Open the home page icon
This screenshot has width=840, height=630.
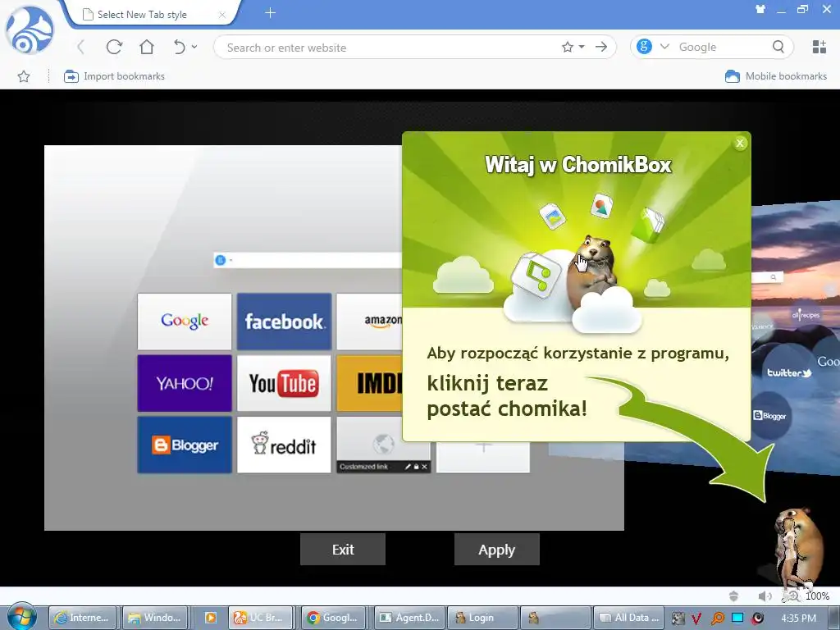click(147, 47)
